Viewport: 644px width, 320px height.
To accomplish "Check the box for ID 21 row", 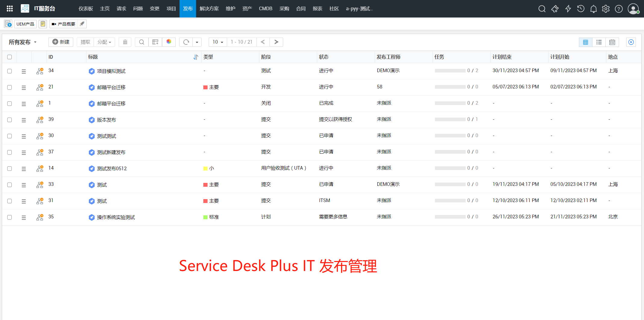I will click(10, 88).
